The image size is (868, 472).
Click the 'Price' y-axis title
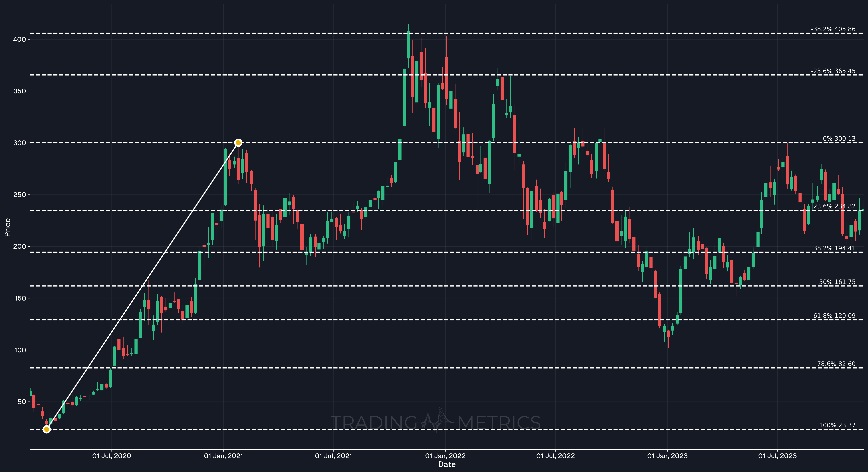click(x=7, y=227)
